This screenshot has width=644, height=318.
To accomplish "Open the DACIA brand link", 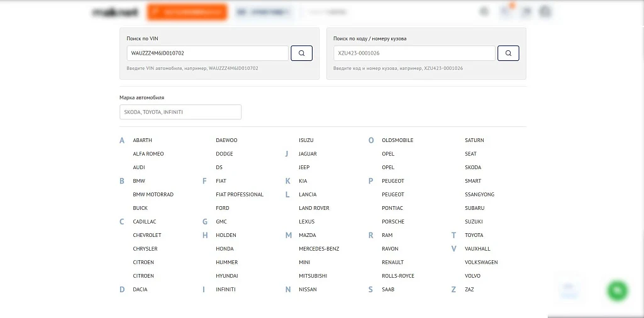I will click(140, 289).
